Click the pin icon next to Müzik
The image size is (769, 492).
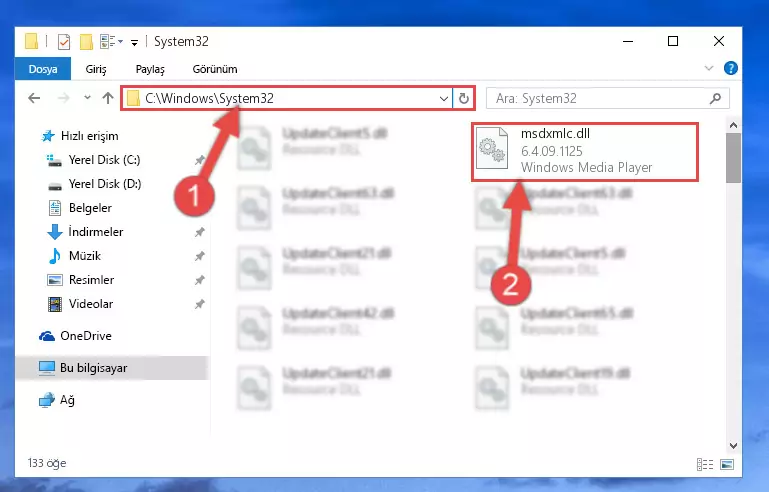pos(200,256)
